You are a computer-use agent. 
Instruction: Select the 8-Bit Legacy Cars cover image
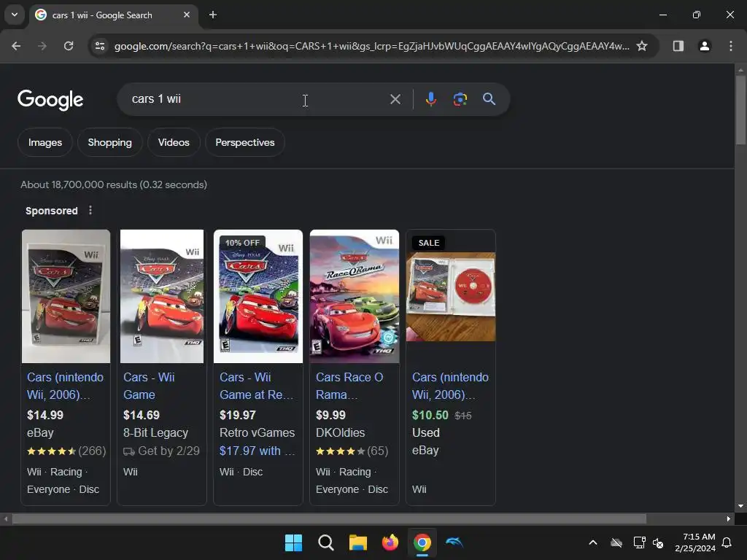[x=162, y=296]
